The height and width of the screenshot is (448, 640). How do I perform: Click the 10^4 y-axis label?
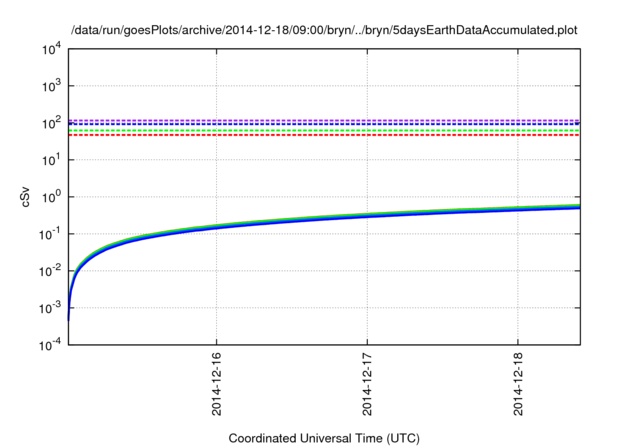point(51,49)
